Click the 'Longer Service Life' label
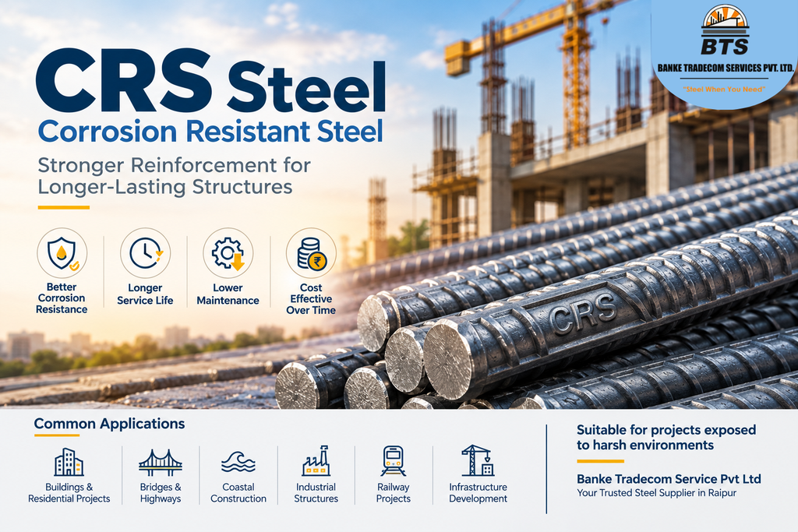The height and width of the screenshot is (532, 798). click(145, 294)
